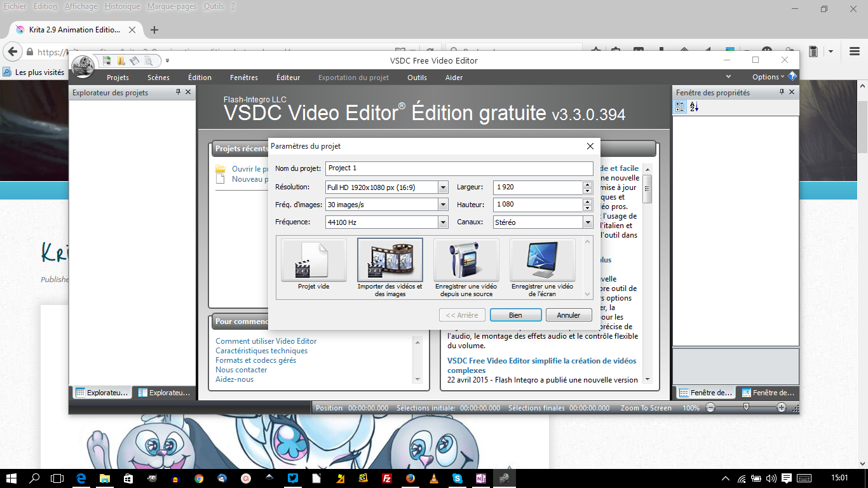
Task: Open the Éditeur menu
Action: pyautogui.click(x=288, y=78)
